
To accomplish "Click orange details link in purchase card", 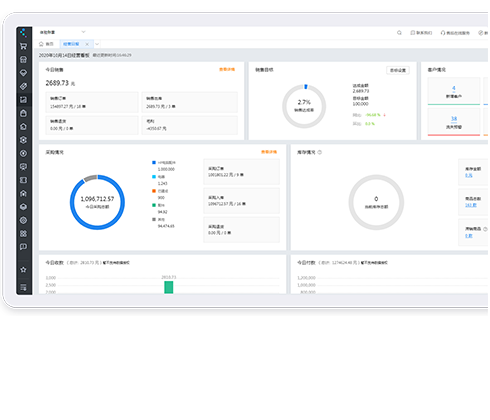I will [x=269, y=152].
